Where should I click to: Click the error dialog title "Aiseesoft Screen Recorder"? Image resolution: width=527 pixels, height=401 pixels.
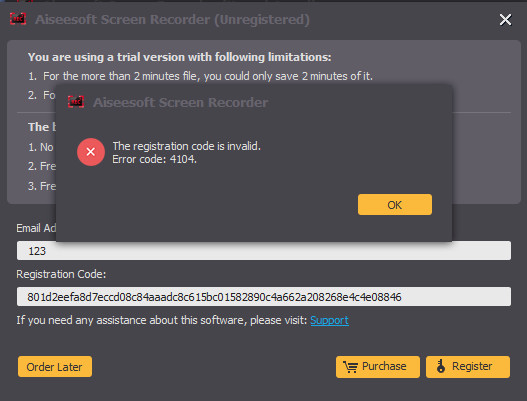point(180,102)
